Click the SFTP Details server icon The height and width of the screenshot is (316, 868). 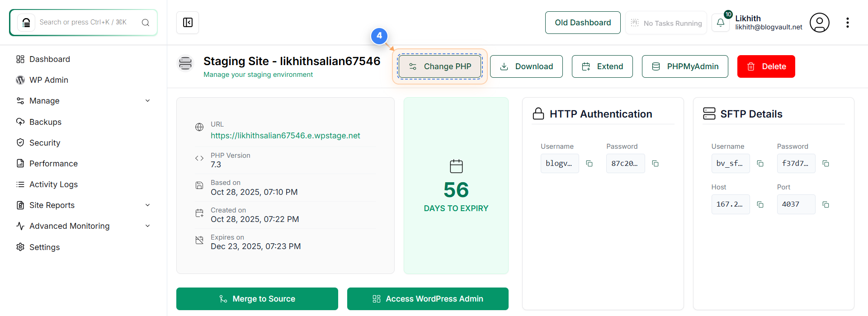click(x=709, y=113)
